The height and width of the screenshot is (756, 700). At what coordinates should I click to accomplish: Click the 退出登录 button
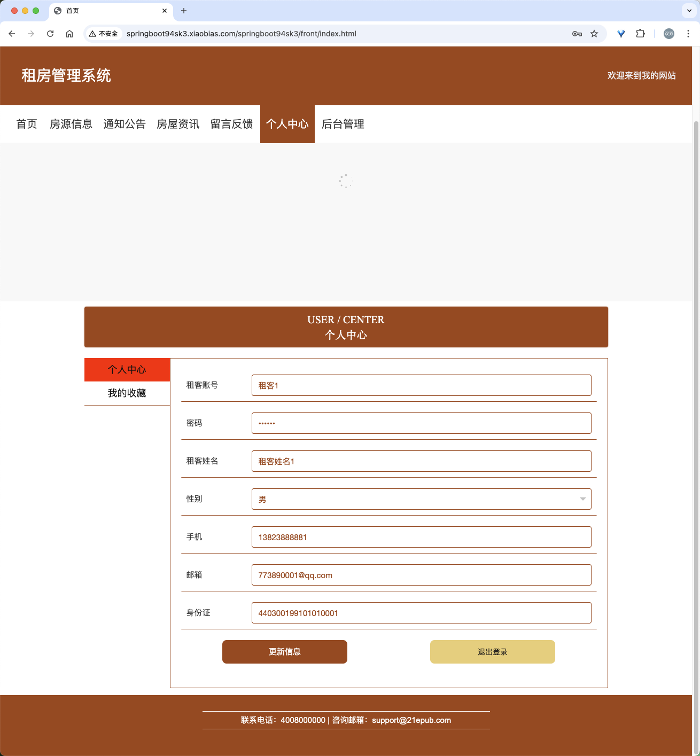(x=493, y=652)
